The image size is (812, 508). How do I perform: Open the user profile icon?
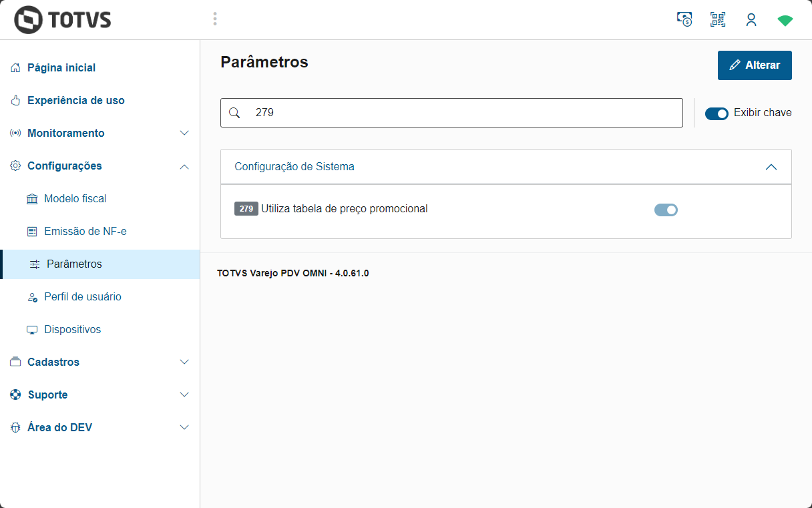tap(751, 20)
